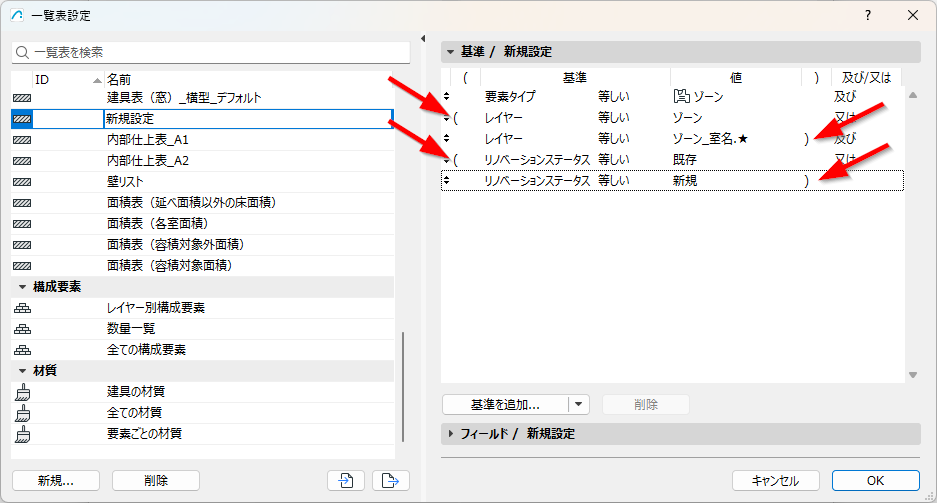
Task: Click the 要素タイプ criteria cell
Action: [510, 96]
